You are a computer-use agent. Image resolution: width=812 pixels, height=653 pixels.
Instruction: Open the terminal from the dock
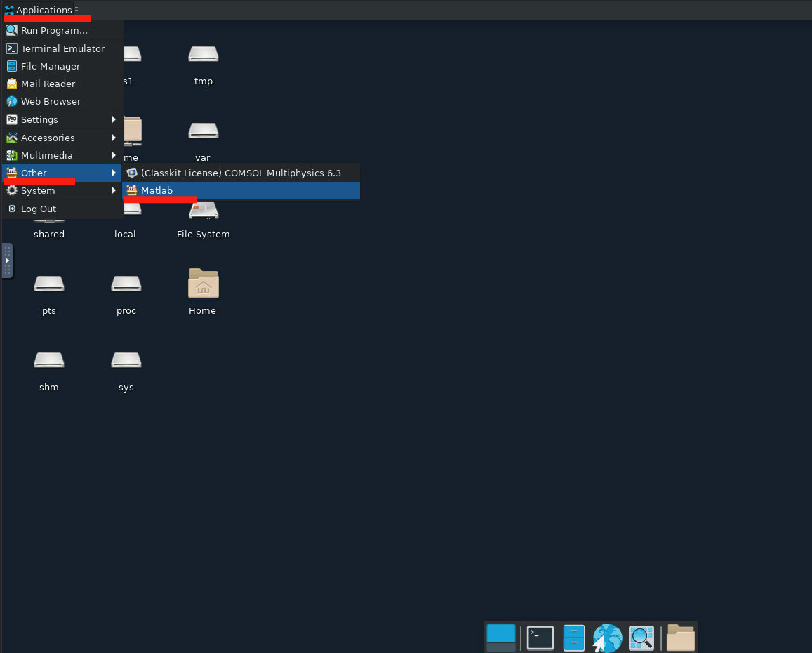point(540,638)
